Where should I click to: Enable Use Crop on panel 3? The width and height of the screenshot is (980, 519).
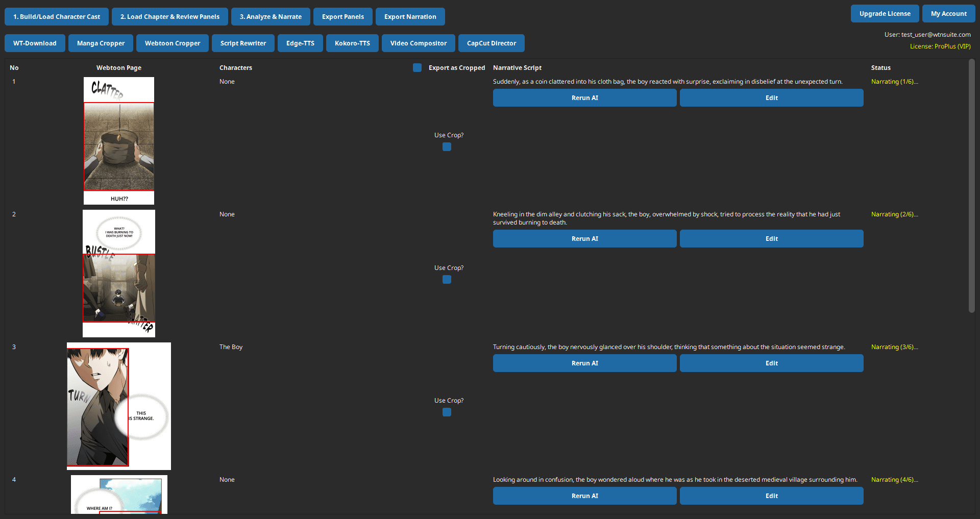(447, 412)
